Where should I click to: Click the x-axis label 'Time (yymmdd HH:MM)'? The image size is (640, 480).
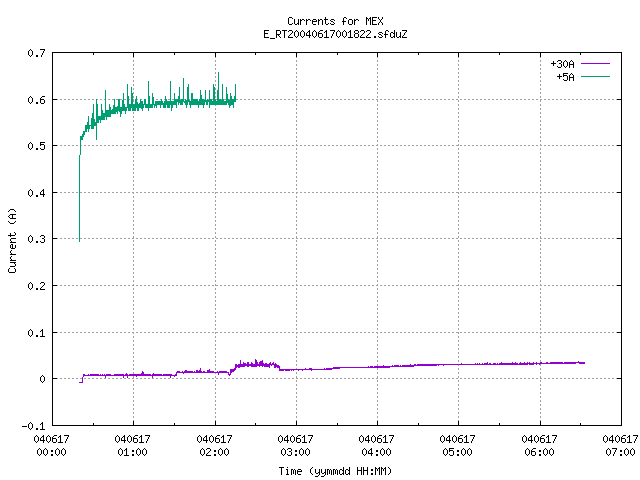335,471
